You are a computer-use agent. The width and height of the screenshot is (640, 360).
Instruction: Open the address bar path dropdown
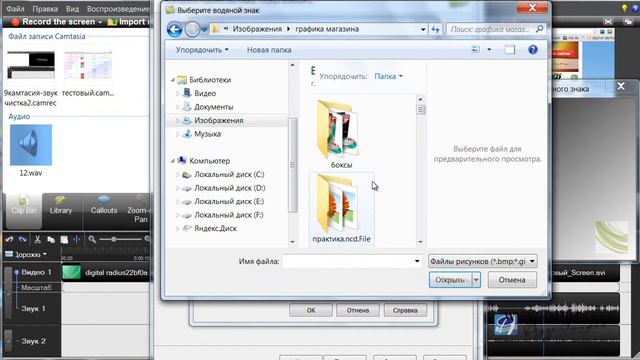pos(423,29)
